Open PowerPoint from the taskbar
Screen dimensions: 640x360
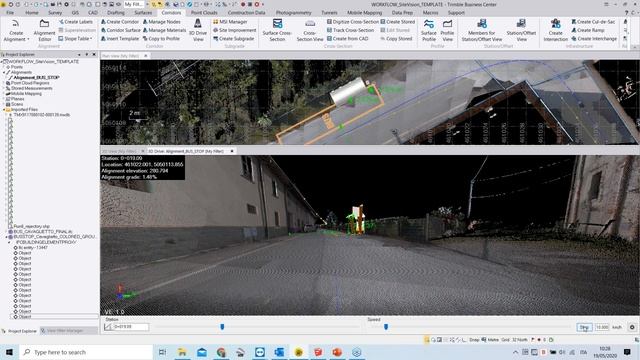tap(337, 352)
